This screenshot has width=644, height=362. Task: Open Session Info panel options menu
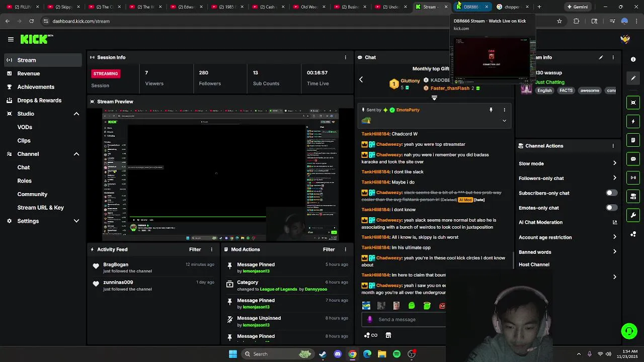click(345, 57)
